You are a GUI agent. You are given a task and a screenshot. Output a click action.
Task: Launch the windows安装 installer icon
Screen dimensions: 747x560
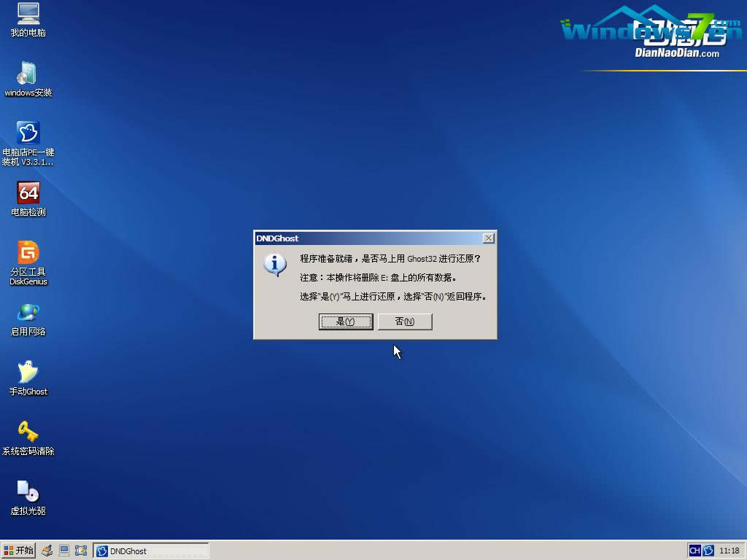coord(28,77)
